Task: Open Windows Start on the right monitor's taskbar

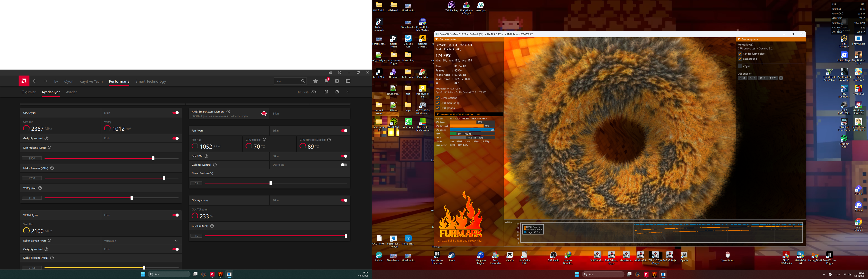Action: pos(577,274)
